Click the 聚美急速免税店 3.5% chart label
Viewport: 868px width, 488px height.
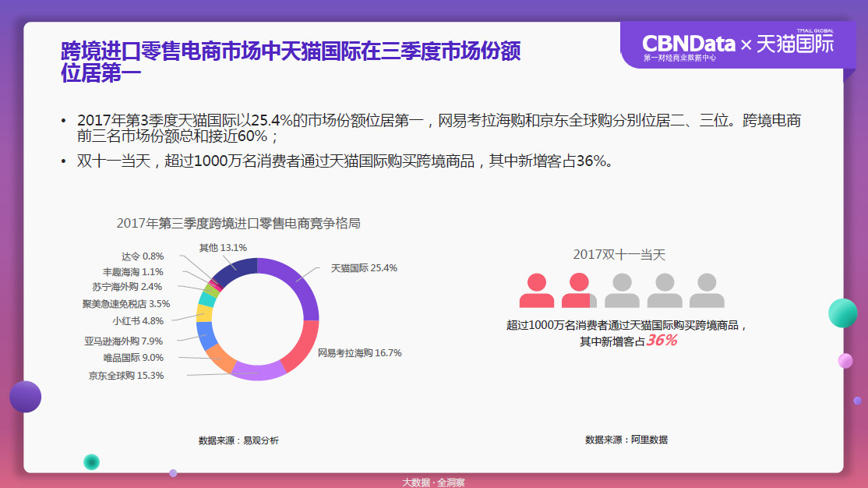pyautogui.click(x=126, y=304)
